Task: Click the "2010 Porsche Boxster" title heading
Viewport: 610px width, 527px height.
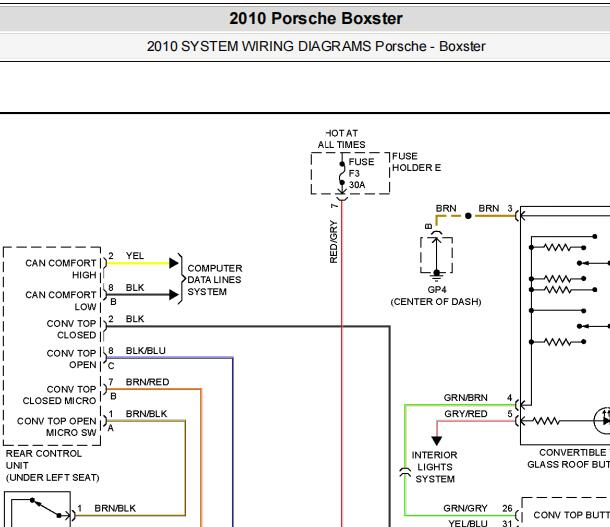Action: tap(316, 18)
